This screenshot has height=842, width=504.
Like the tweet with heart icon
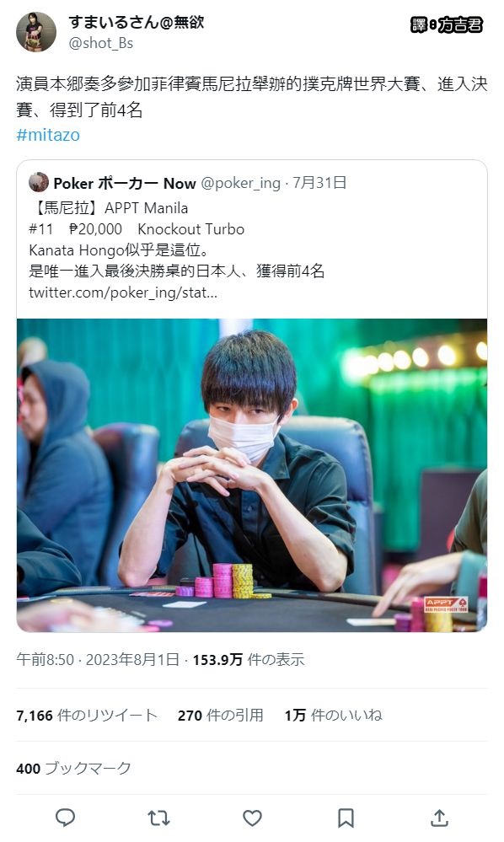(252, 818)
